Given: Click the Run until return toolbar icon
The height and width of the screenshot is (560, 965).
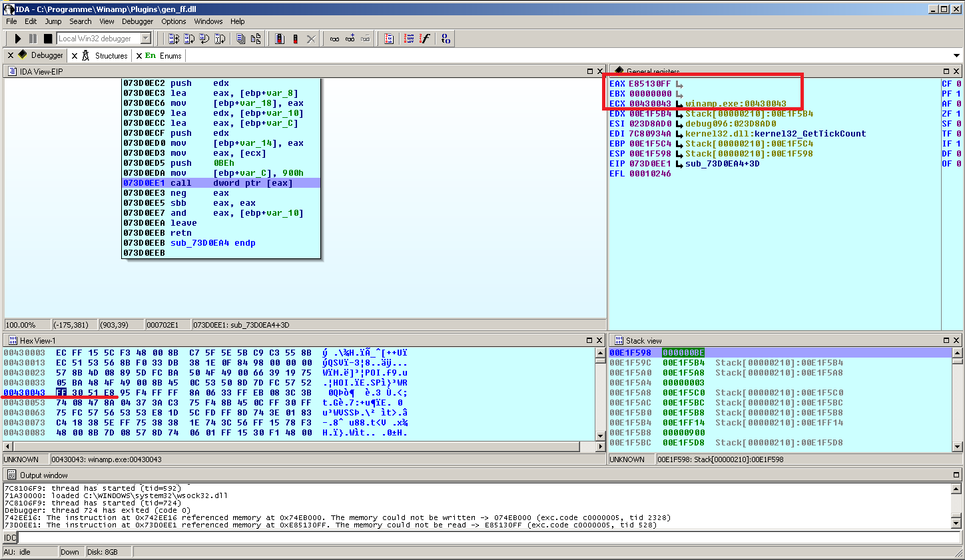Looking at the screenshot, I should (x=204, y=39).
